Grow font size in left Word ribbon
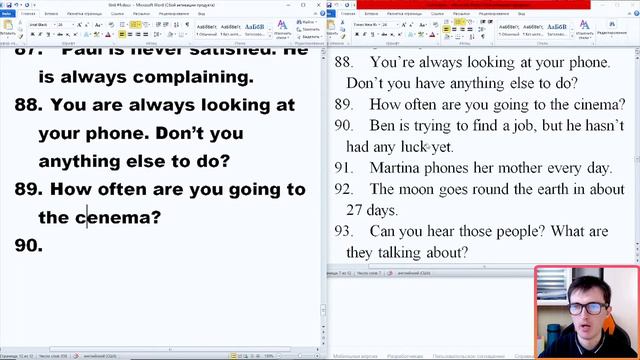 (x=80, y=24)
